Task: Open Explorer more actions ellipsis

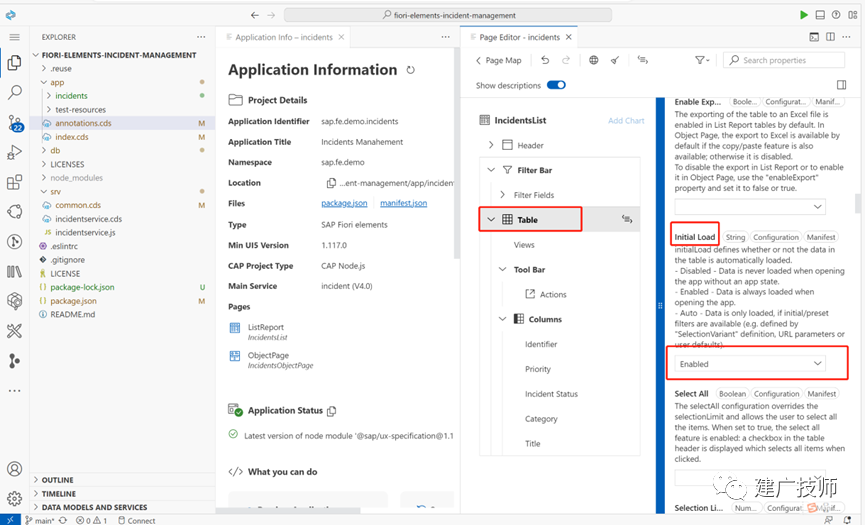Action: click(x=201, y=37)
